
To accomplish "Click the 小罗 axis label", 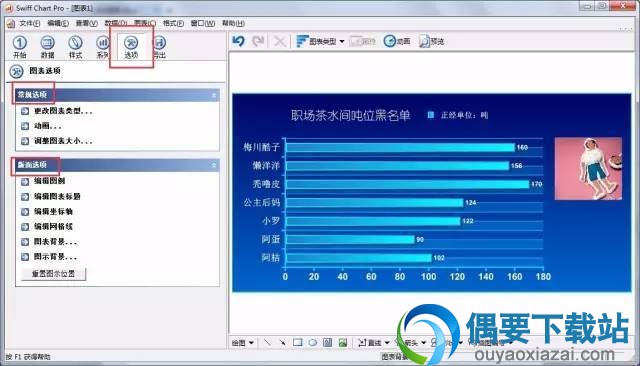I will point(271,221).
